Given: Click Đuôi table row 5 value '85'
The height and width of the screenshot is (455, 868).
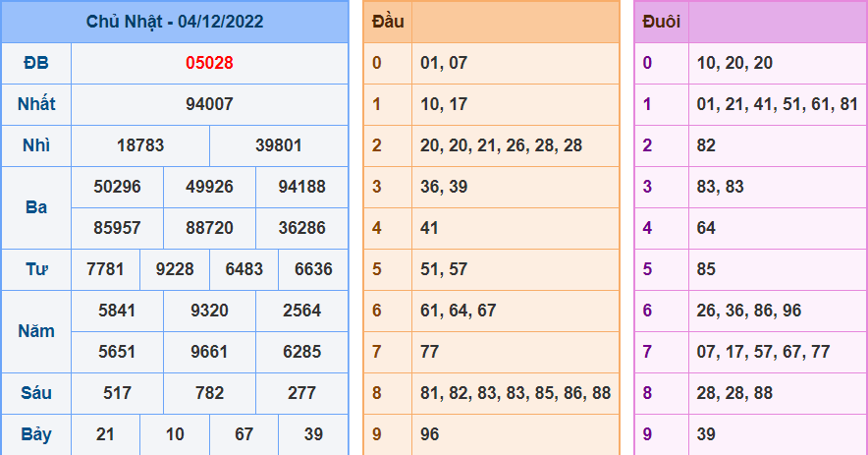Looking at the screenshot, I should click(706, 269).
